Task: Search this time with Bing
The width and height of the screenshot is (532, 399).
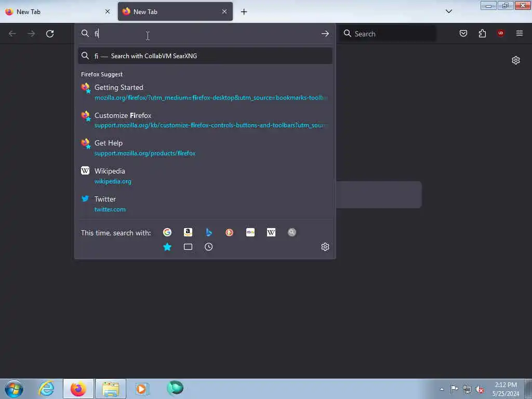Action: click(209, 232)
